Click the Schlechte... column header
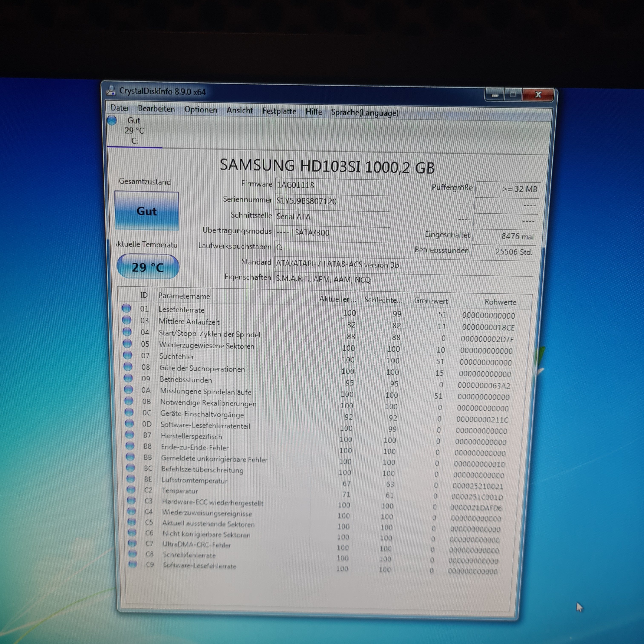Image resolution: width=644 pixels, height=644 pixels. [x=383, y=300]
